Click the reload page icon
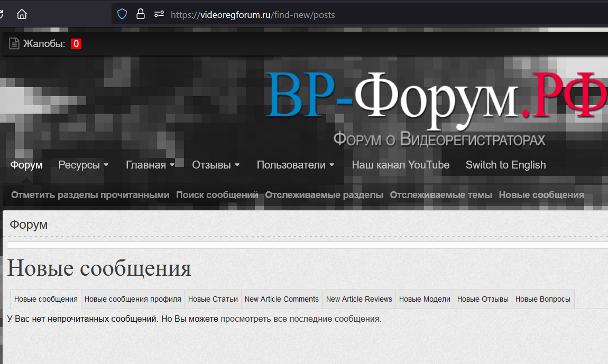The height and width of the screenshot is (364, 608). 2,14
